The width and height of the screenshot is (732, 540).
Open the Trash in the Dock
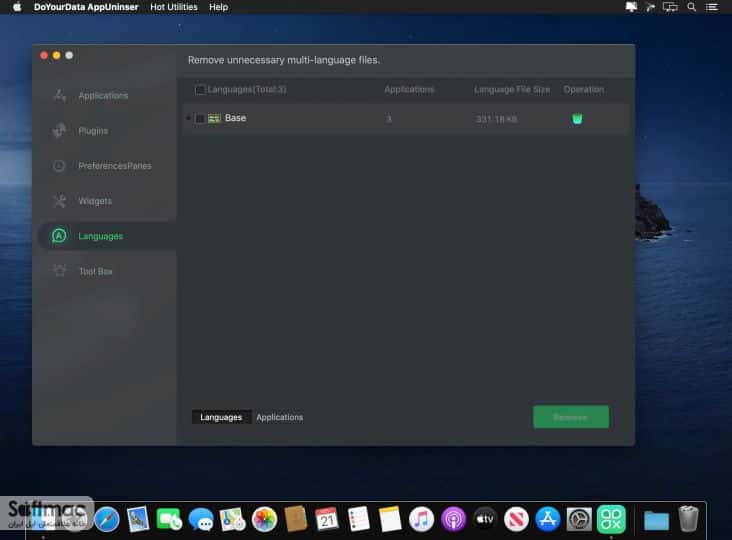[x=688, y=519]
